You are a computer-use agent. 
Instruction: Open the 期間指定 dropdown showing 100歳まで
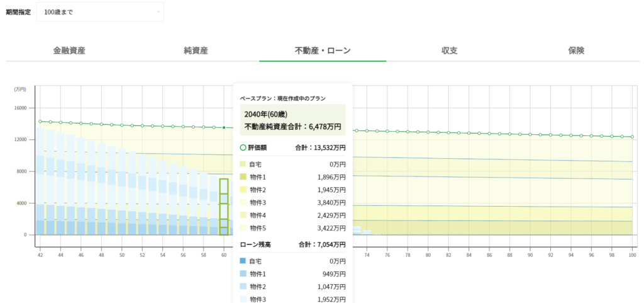point(100,11)
